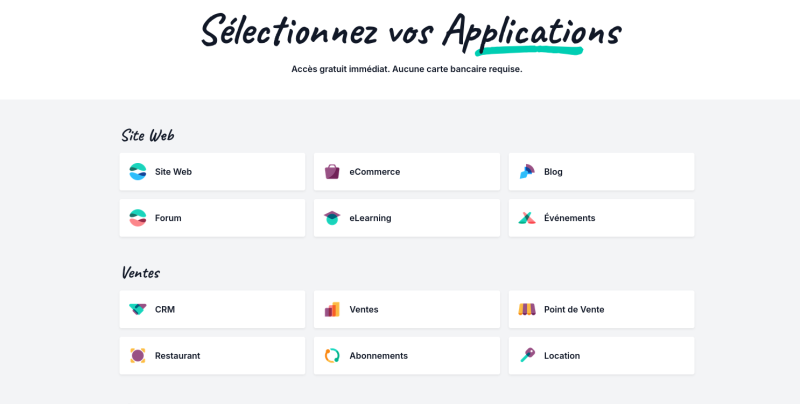Click the eLearning graduation cap icon
Viewport: 800px width, 404px height.
point(332,218)
